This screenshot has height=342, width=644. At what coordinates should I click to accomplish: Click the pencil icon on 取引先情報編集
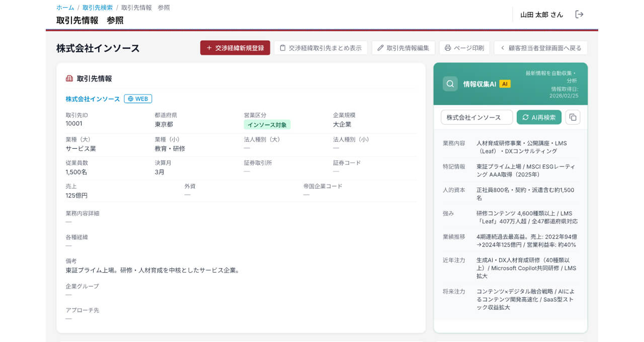380,47
